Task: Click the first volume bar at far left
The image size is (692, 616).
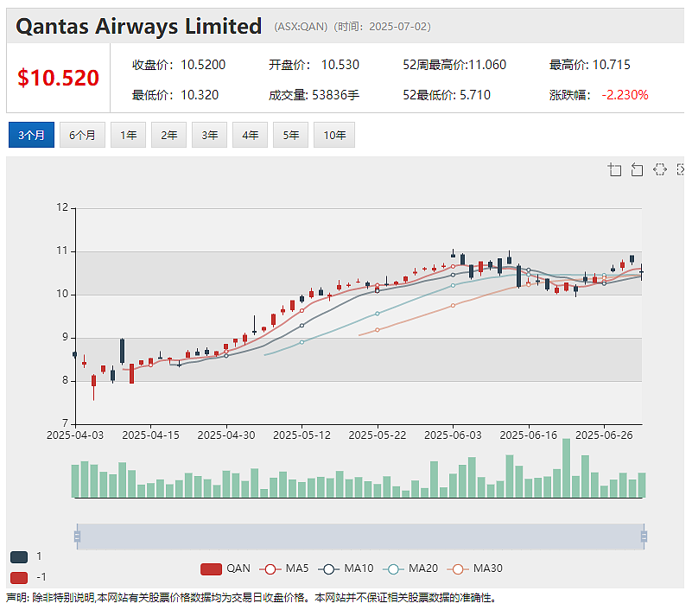Action: tap(75, 481)
